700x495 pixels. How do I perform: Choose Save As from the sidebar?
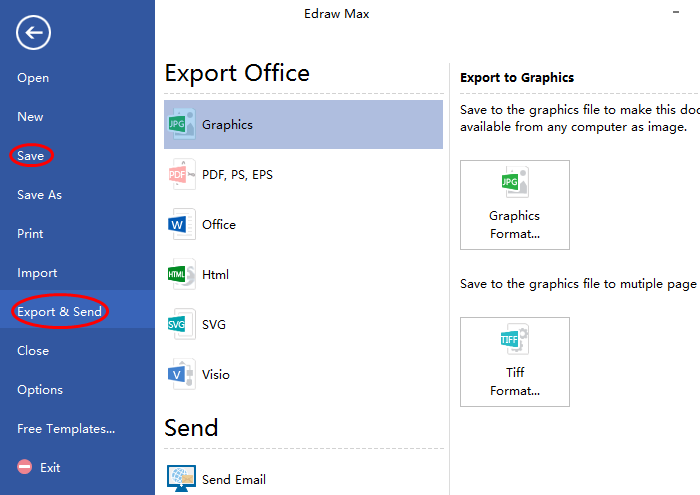(39, 195)
